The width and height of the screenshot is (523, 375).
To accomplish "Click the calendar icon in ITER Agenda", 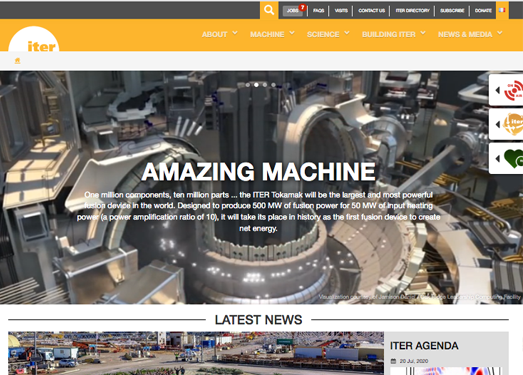I will click(393, 361).
